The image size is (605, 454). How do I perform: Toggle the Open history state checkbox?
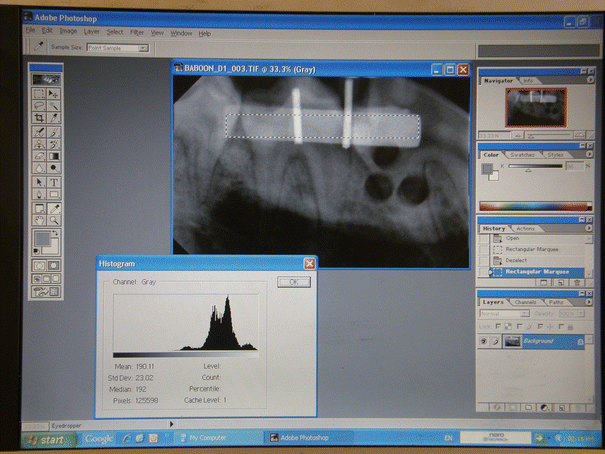pos(486,239)
